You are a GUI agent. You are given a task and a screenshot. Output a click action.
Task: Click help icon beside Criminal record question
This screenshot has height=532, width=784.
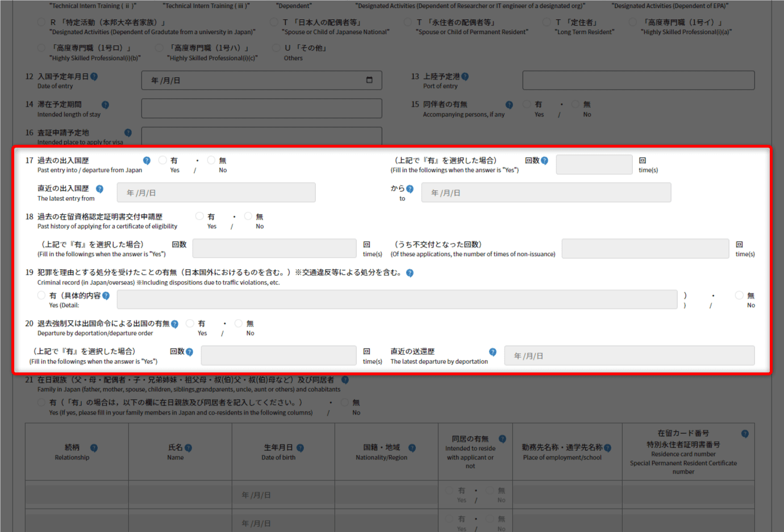click(x=410, y=273)
